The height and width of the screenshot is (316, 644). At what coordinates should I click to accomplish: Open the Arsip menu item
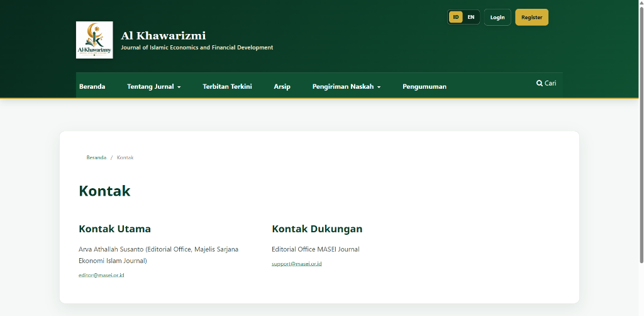point(282,86)
